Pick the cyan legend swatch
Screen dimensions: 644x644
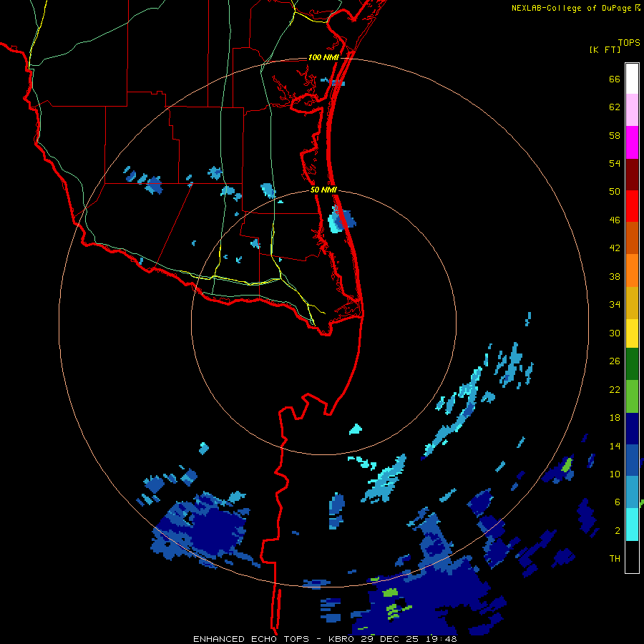[632, 525]
